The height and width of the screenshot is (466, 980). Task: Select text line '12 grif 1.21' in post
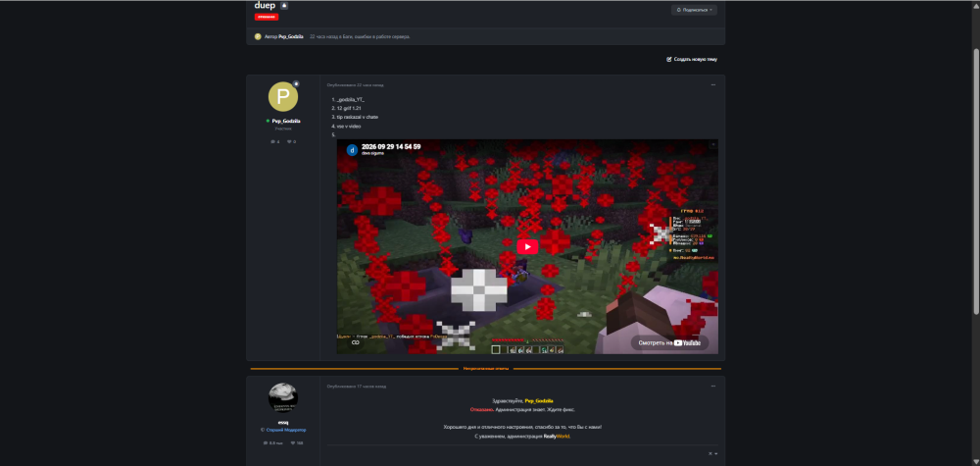349,109
